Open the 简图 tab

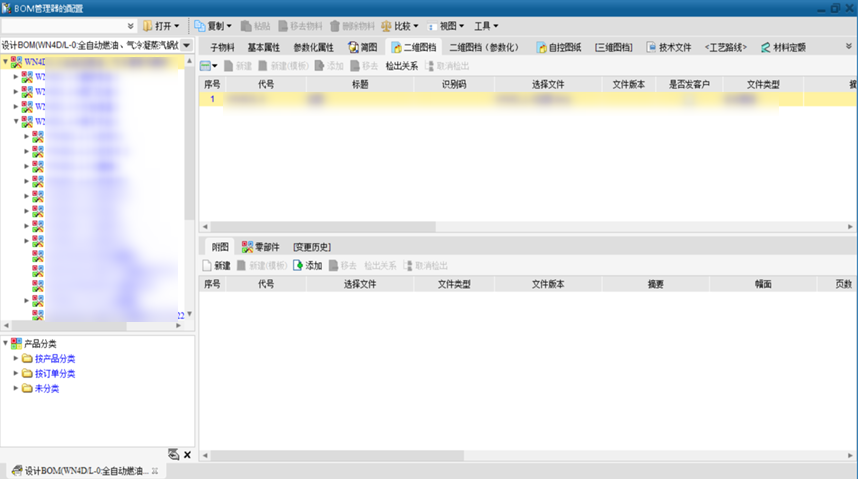click(x=362, y=47)
